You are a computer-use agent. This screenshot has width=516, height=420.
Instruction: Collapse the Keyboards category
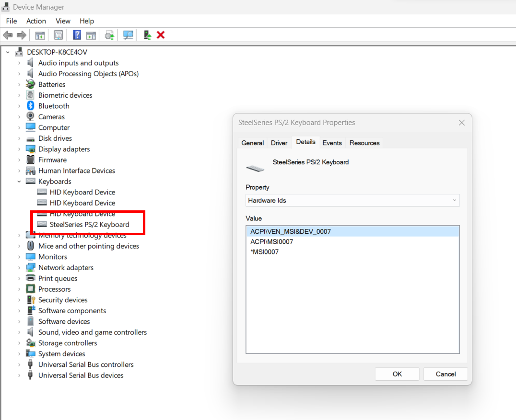tap(19, 182)
